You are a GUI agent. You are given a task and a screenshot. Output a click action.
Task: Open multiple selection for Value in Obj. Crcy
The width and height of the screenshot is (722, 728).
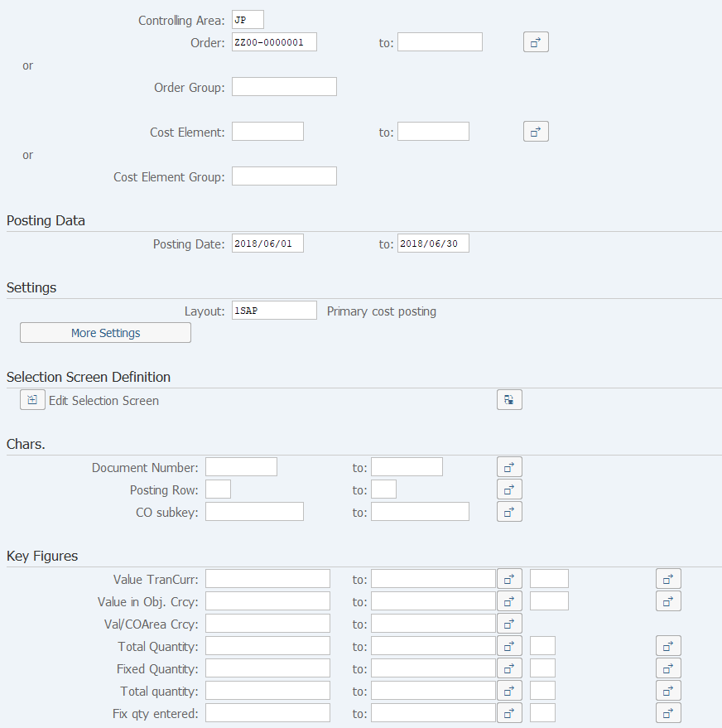pyautogui.click(x=508, y=600)
